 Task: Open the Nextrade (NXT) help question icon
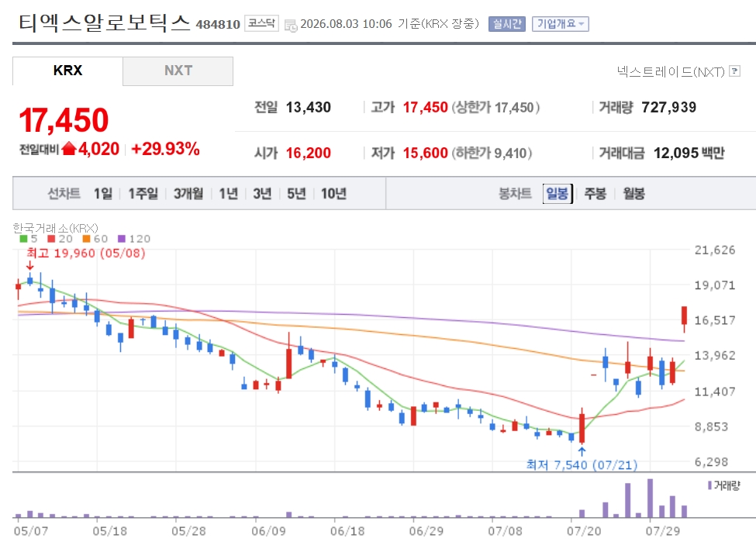click(735, 71)
